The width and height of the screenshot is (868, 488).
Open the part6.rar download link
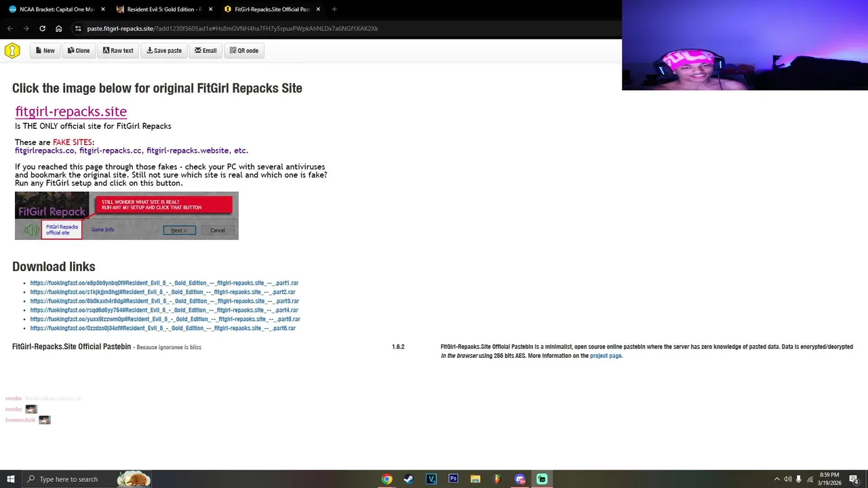coord(163,328)
